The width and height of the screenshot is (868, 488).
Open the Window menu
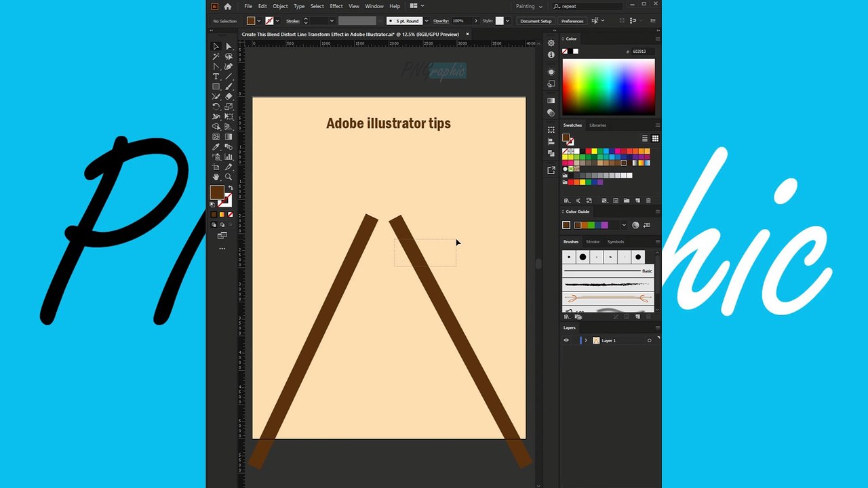pos(374,6)
